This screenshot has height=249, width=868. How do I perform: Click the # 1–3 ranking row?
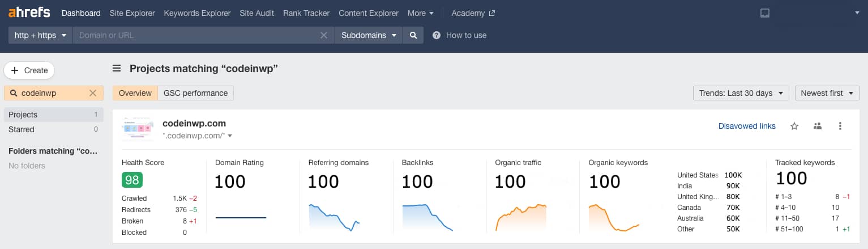pyautogui.click(x=813, y=197)
